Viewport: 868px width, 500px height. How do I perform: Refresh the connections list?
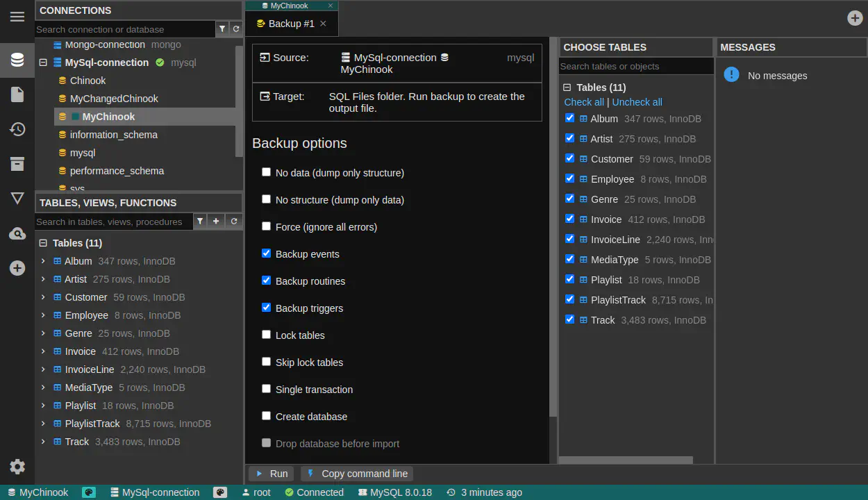tap(236, 29)
